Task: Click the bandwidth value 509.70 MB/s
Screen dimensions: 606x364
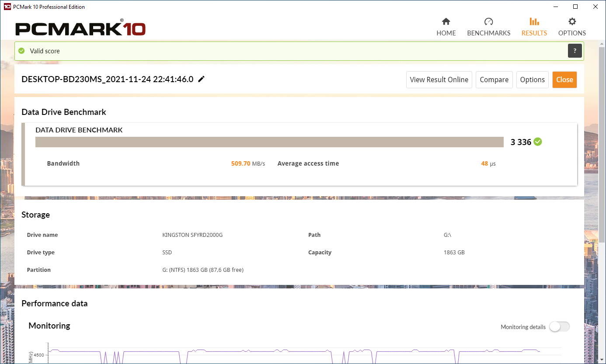Action: (248, 163)
